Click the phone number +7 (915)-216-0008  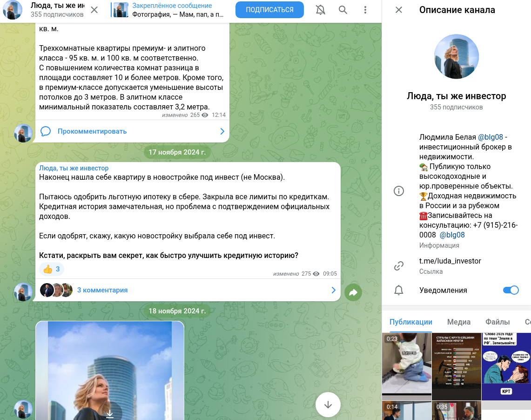(x=468, y=230)
